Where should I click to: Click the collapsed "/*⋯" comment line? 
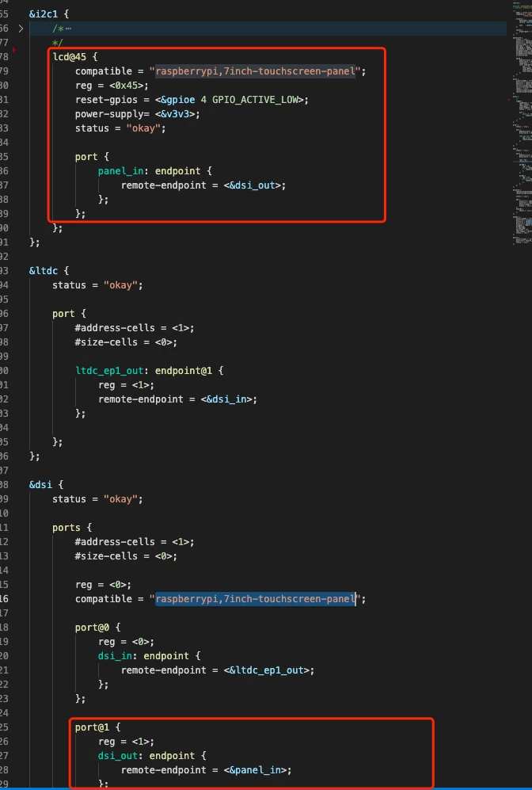62,29
